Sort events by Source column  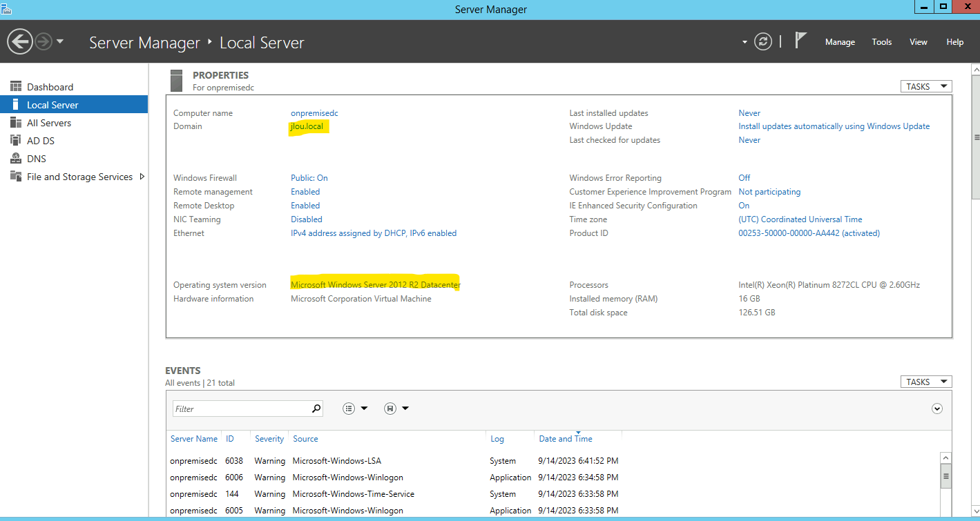(305, 439)
